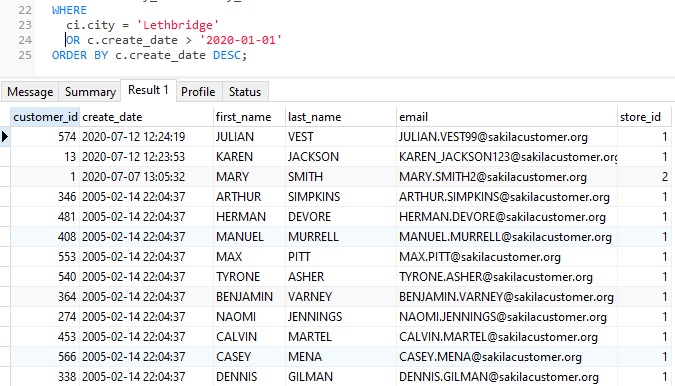This screenshot has width=675, height=386.
Task: Select last name JENNINGS cell
Action: click(340, 317)
